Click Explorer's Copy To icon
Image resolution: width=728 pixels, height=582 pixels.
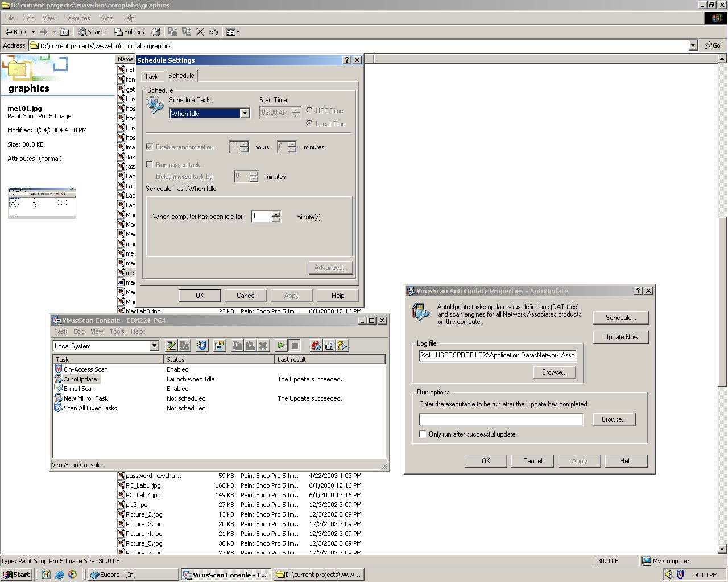[186, 32]
